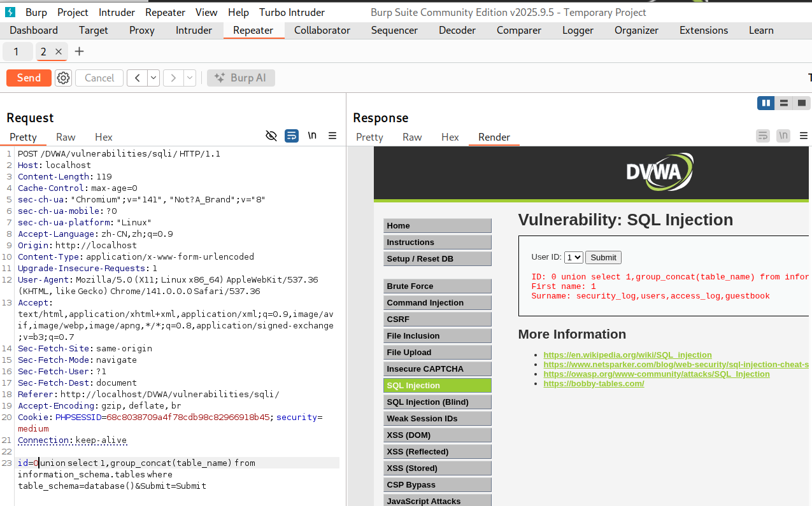
Task: Click the Cancel button
Action: pos(99,78)
